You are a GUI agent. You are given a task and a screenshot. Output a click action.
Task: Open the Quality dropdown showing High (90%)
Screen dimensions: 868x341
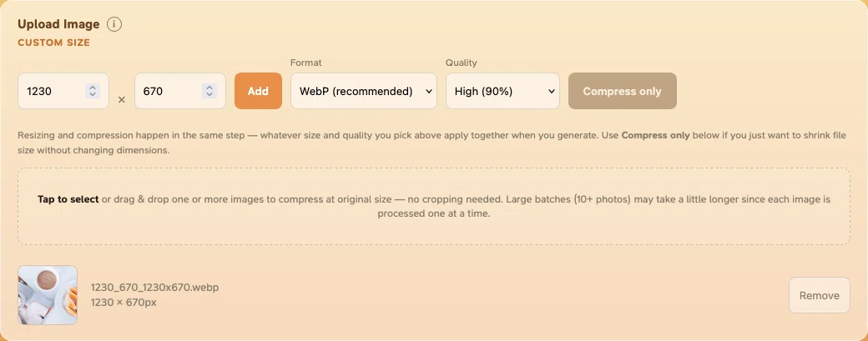pyautogui.click(x=502, y=91)
